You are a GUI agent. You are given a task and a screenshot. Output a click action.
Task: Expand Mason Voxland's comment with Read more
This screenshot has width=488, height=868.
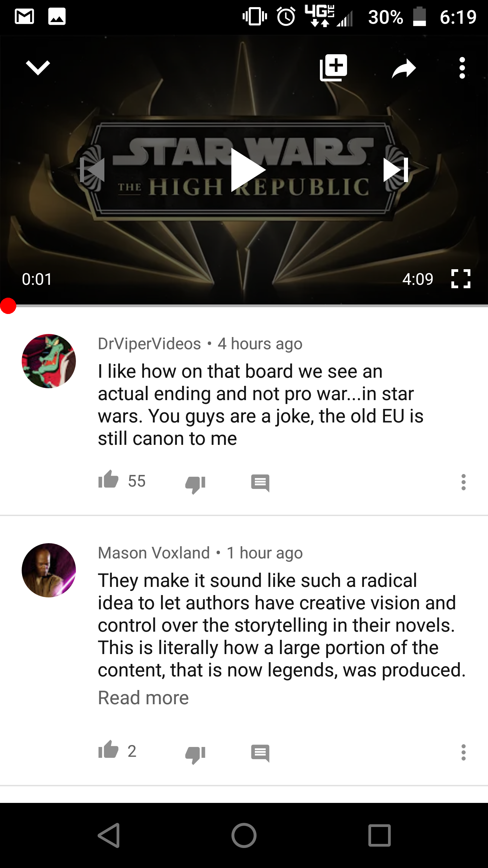click(143, 698)
